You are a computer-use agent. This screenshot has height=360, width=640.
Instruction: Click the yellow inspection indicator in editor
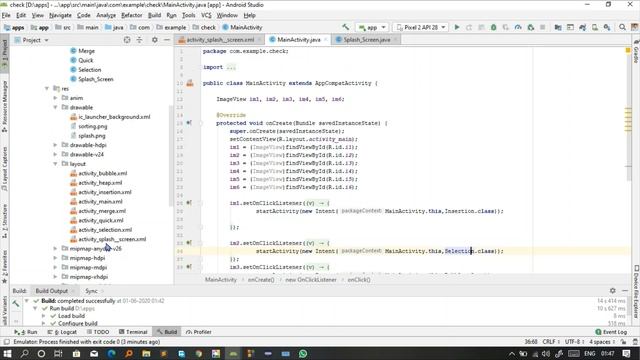pos(628,51)
